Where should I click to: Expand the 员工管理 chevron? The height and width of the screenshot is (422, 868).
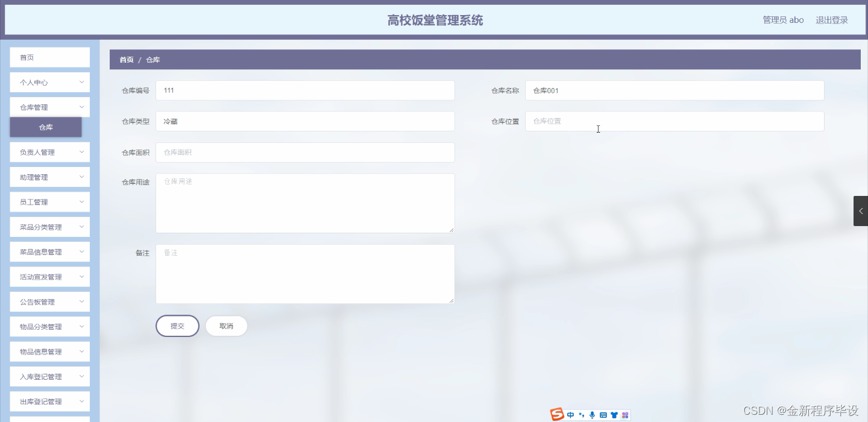(x=81, y=202)
